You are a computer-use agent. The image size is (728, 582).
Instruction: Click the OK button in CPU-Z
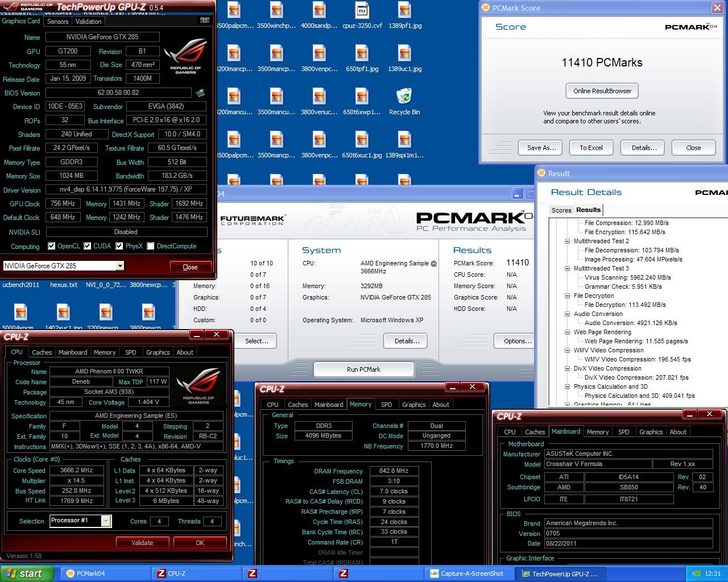[x=200, y=543]
